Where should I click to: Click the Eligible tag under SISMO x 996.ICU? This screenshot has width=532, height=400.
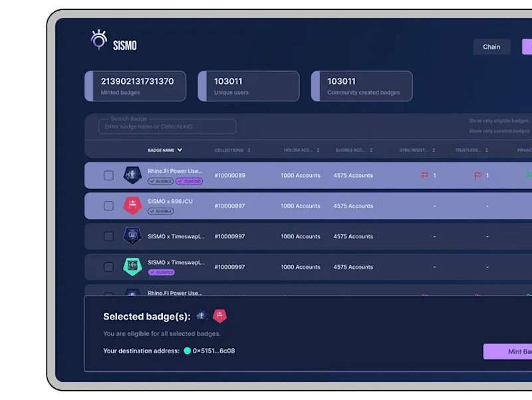160,211
